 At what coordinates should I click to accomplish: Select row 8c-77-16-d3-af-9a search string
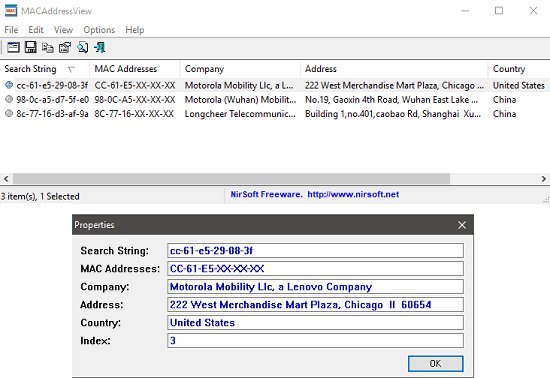(52, 114)
